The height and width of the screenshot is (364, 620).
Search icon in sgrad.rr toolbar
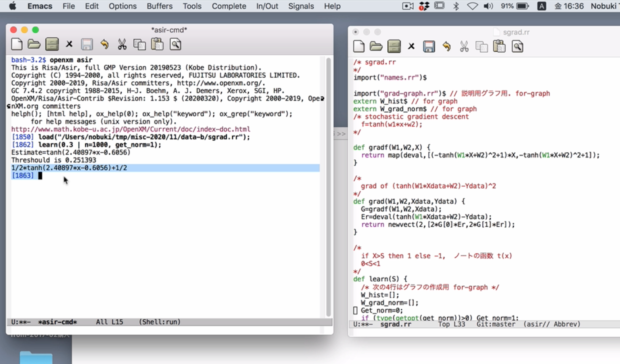click(x=518, y=46)
